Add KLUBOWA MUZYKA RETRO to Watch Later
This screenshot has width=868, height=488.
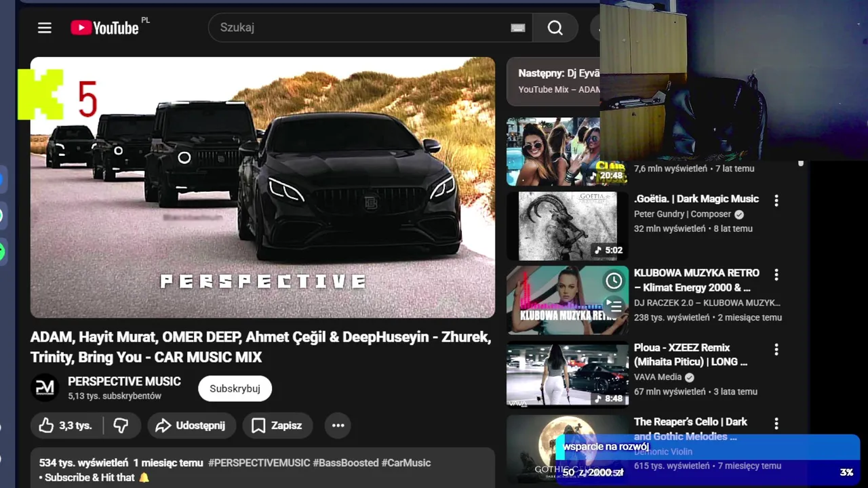point(614,281)
